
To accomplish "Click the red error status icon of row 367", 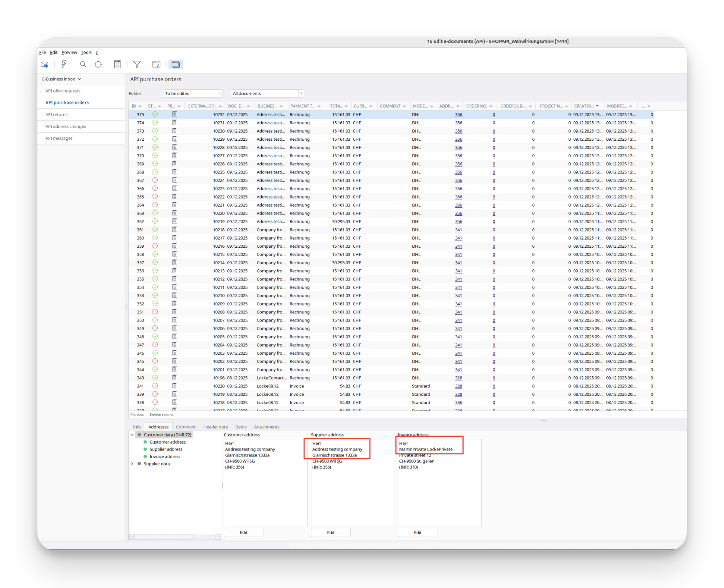I will coord(155,180).
